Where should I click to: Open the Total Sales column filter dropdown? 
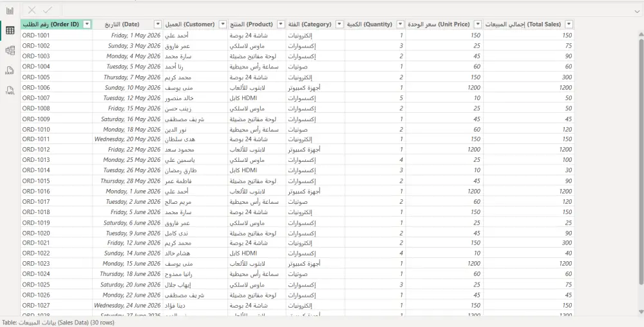point(569,25)
